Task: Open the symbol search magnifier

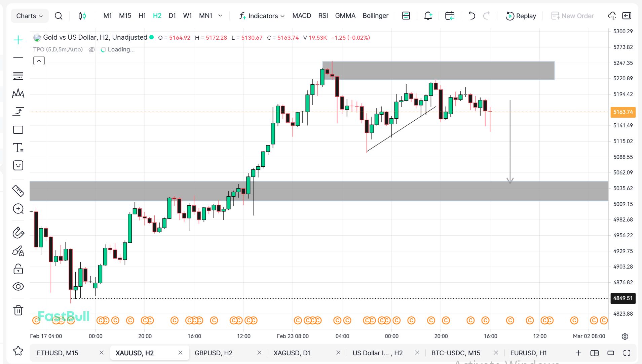Action: click(x=59, y=16)
